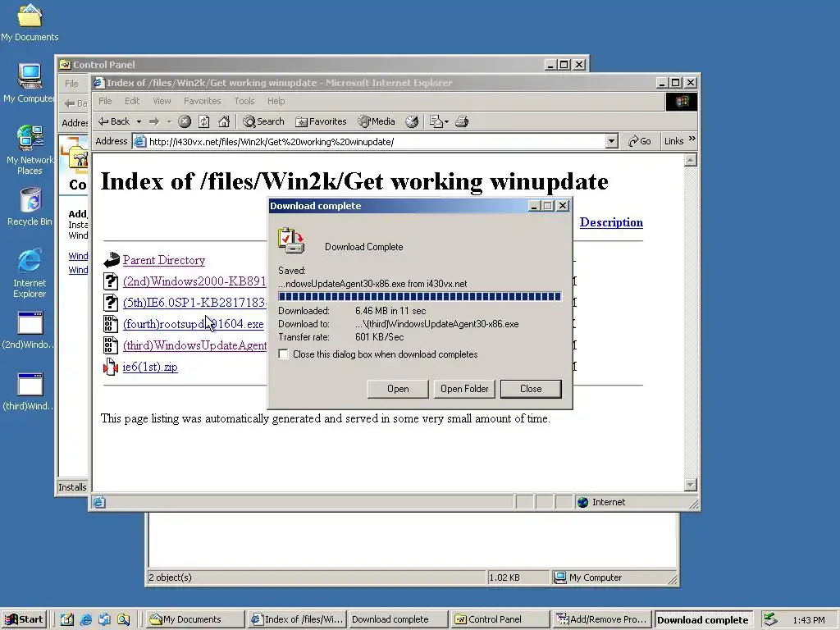The image size is (840, 630).
Task: Switch to My Documents taskbar button
Action: tap(194, 619)
